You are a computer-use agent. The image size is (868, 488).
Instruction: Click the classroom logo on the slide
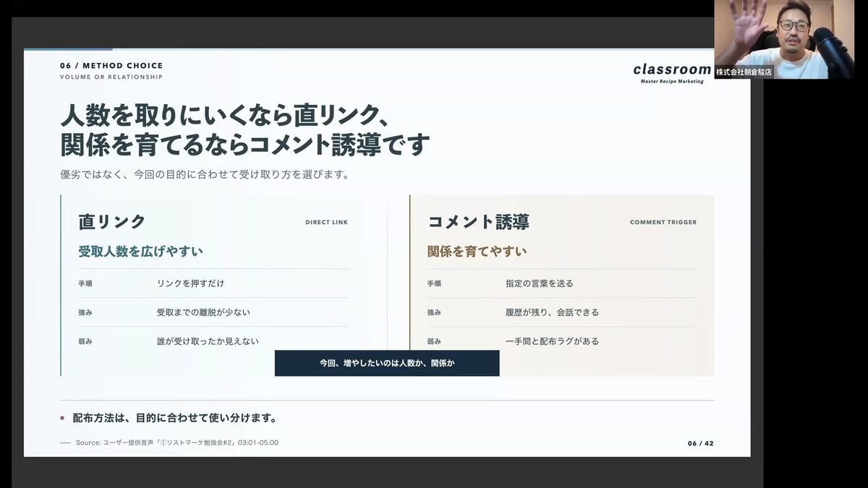[x=672, y=69]
